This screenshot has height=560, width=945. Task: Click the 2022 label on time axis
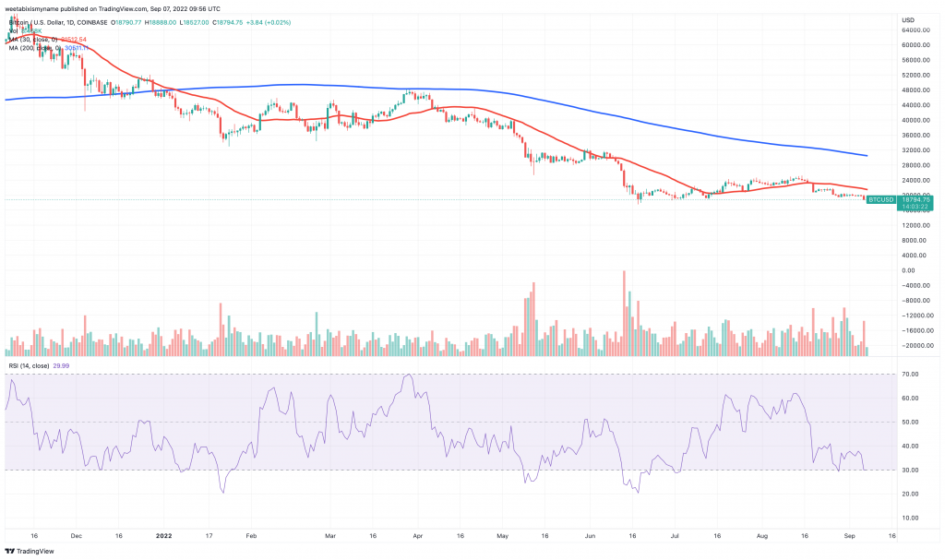tap(164, 536)
